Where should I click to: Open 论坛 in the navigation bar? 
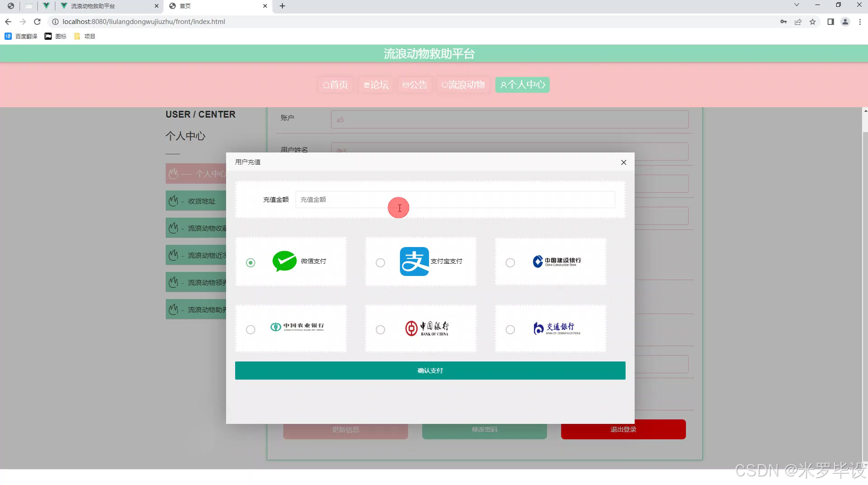coord(376,85)
